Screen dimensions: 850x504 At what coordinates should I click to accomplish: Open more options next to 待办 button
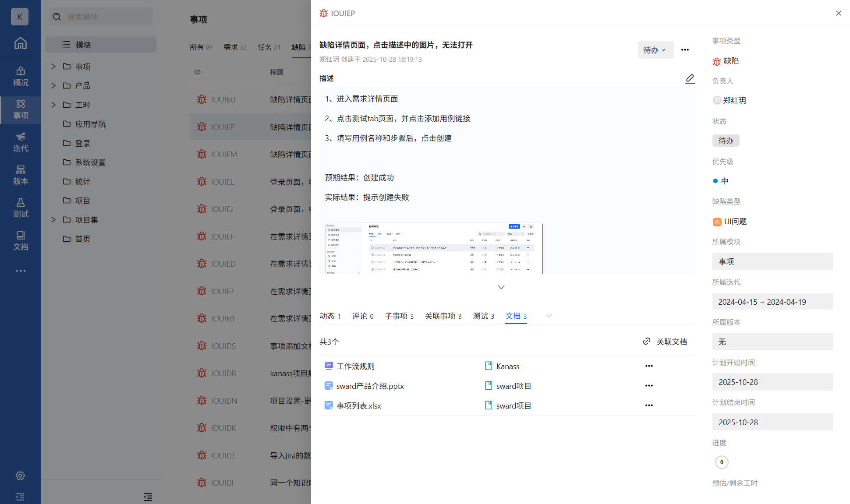pos(685,50)
